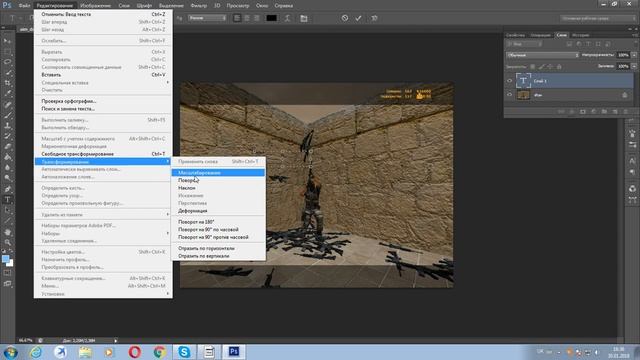640x360 pixels.
Task: Switch to the История tab
Action: tap(580, 35)
